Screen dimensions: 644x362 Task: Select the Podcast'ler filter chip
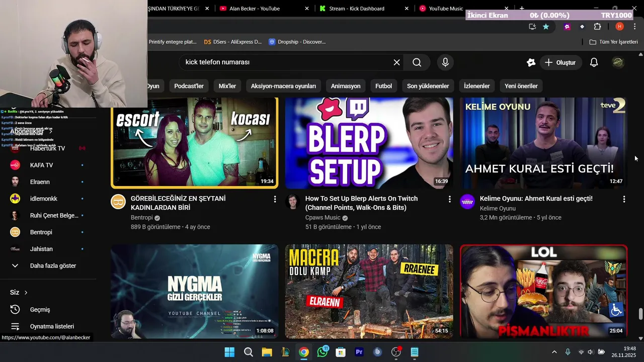[189, 86]
